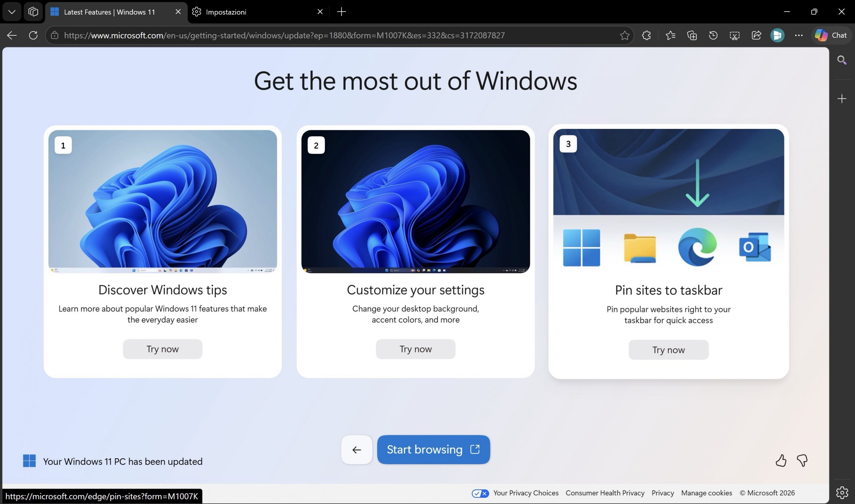The height and width of the screenshot is (504, 855).
Task: Close the Impostazioni tab
Action: pyautogui.click(x=320, y=12)
